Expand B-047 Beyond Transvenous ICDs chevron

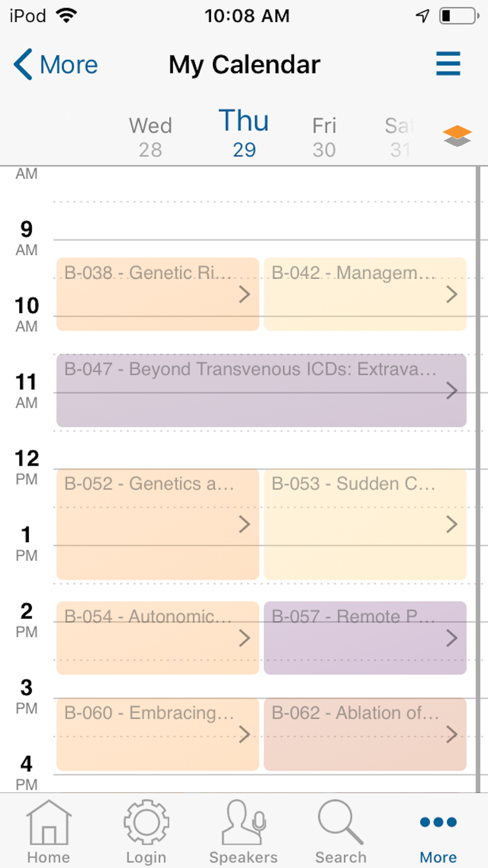451,391
